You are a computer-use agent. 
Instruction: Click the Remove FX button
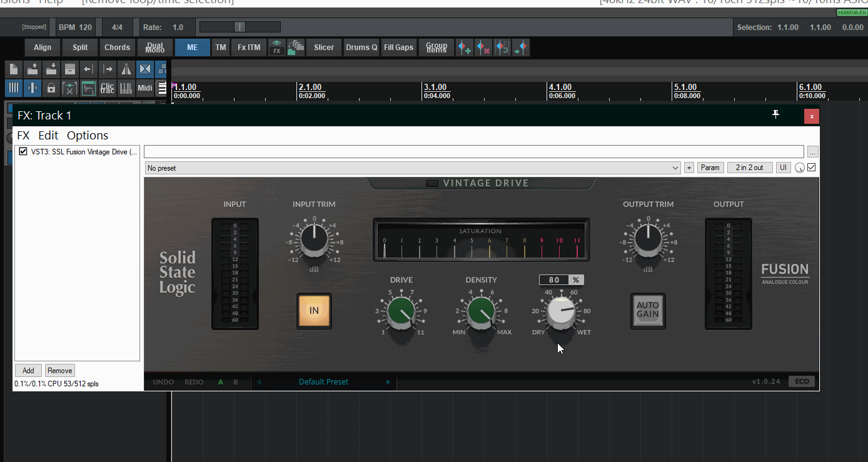60,371
